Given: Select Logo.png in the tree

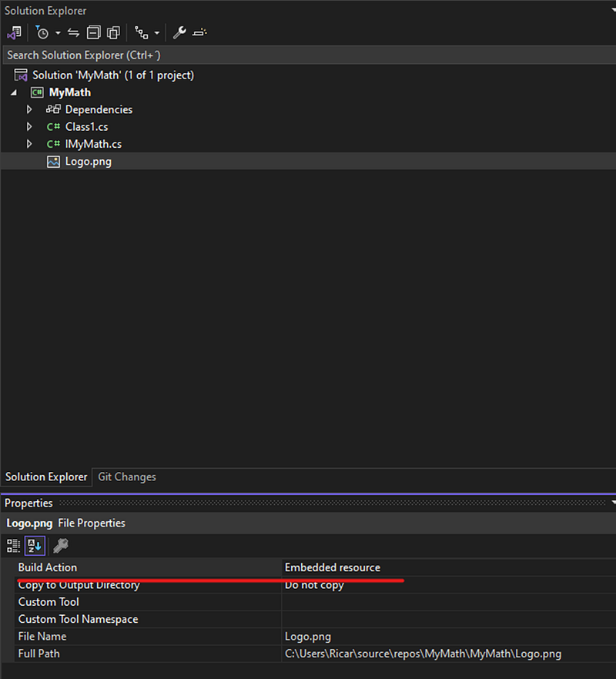Looking at the screenshot, I should 89,162.
